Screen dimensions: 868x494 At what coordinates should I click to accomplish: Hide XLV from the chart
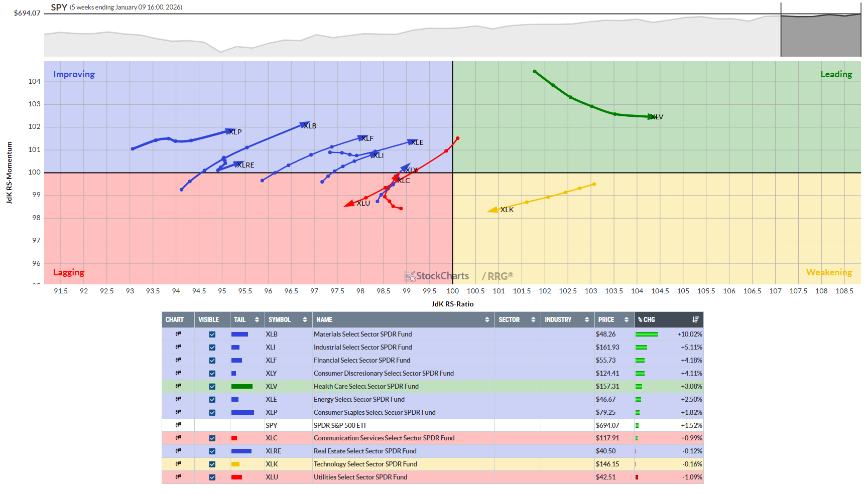point(212,387)
